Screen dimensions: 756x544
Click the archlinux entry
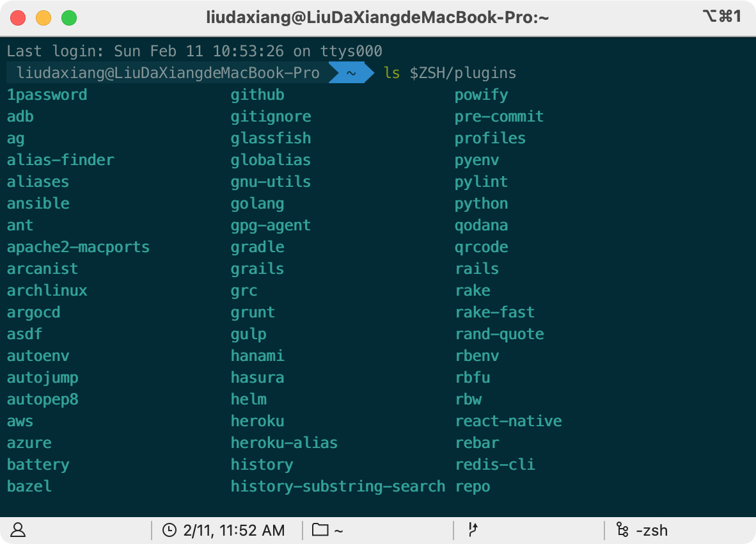pos(47,291)
